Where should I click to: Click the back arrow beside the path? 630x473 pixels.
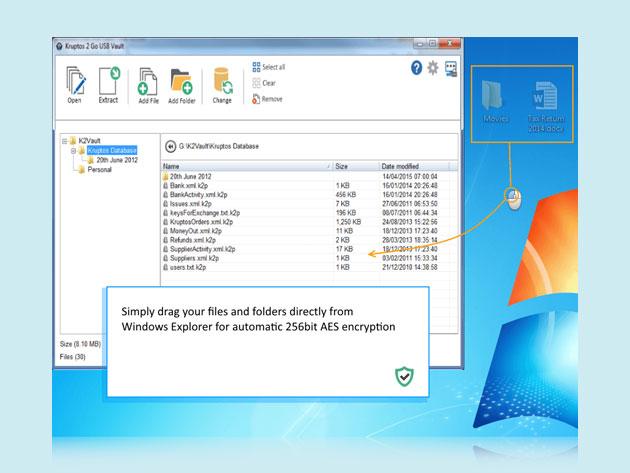coord(171,146)
